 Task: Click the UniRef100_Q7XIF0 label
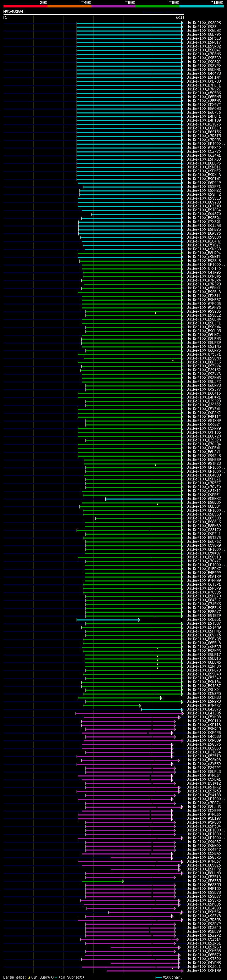click(x=203, y=269)
